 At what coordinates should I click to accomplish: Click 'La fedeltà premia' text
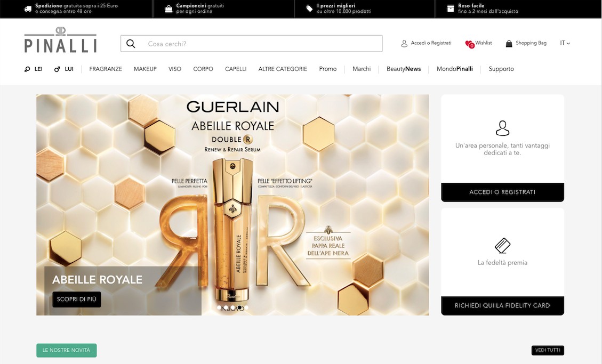[503, 263]
